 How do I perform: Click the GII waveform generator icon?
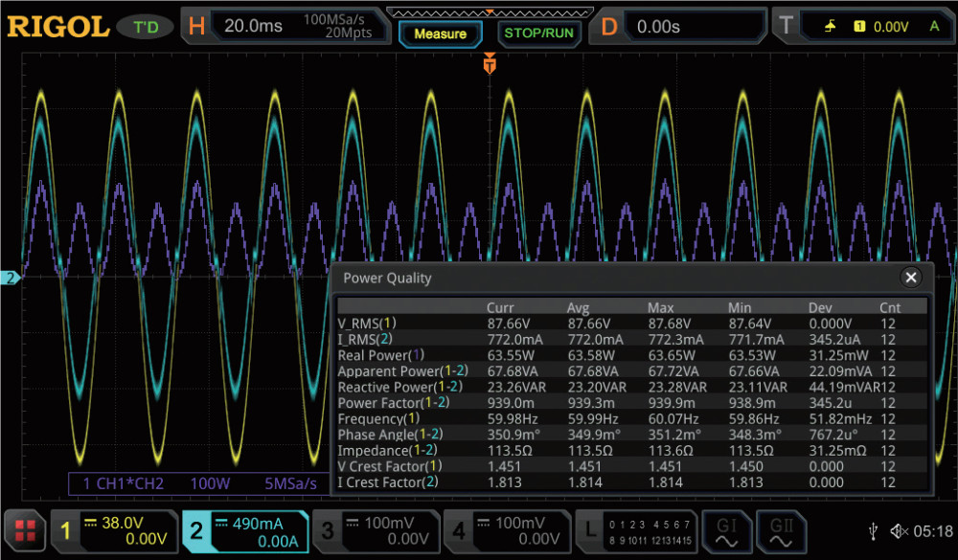780,530
